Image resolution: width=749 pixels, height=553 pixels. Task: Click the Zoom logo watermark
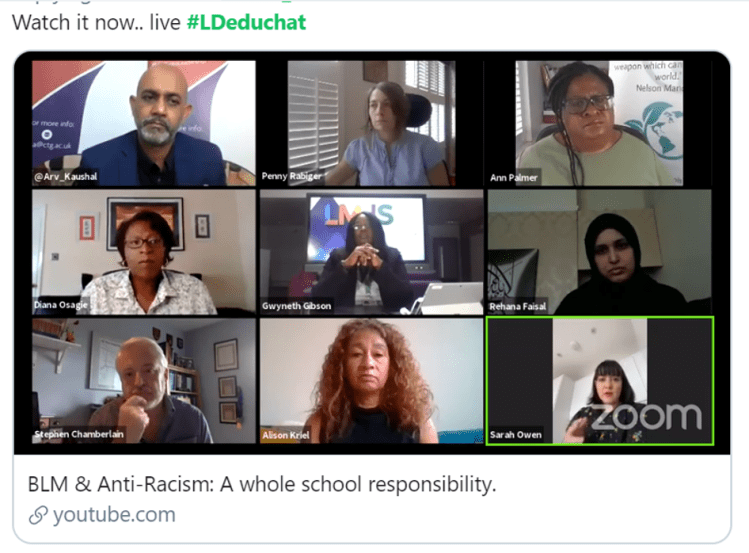[646, 416]
